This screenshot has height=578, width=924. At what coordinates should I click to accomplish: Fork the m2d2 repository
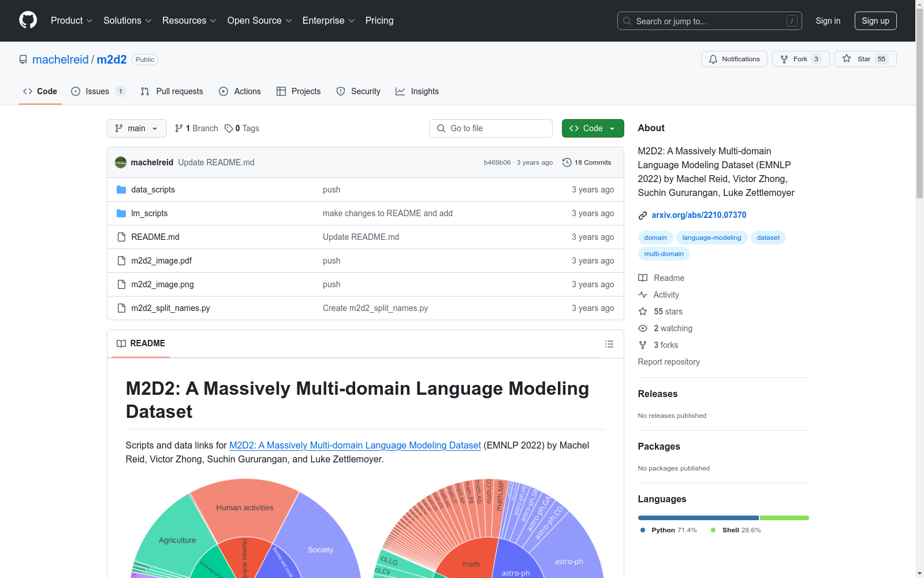click(800, 59)
